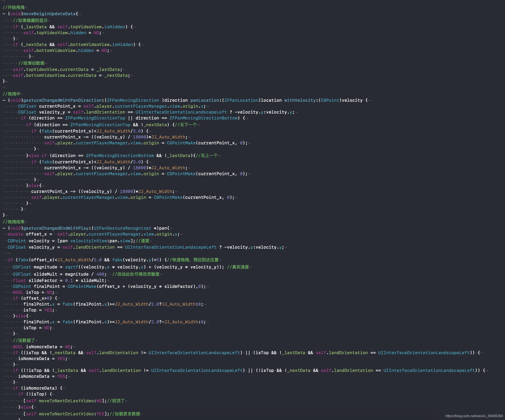Viewport: 505px width, 420px height.
Task: Click the //改动此处可修改灵敏度 comment
Action: point(136,274)
